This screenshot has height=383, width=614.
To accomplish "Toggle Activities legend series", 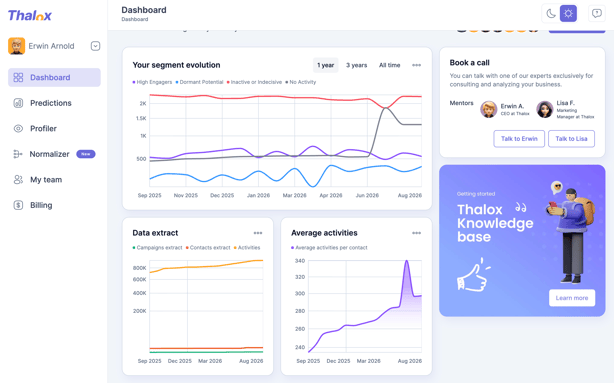I will click(x=247, y=248).
